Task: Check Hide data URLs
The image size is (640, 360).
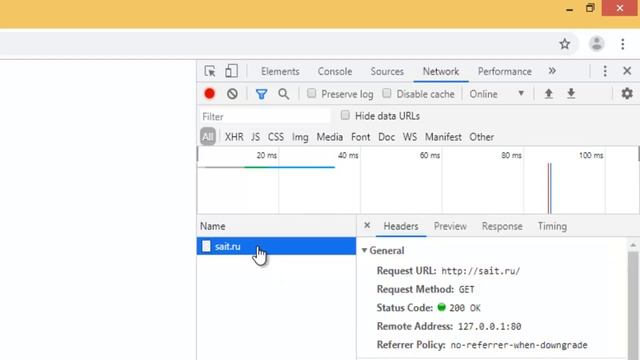Action: click(345, 116)
